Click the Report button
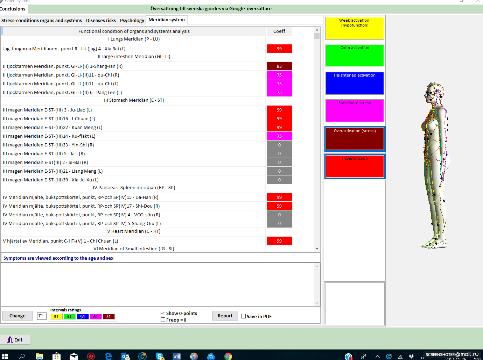 click(225, 316)
